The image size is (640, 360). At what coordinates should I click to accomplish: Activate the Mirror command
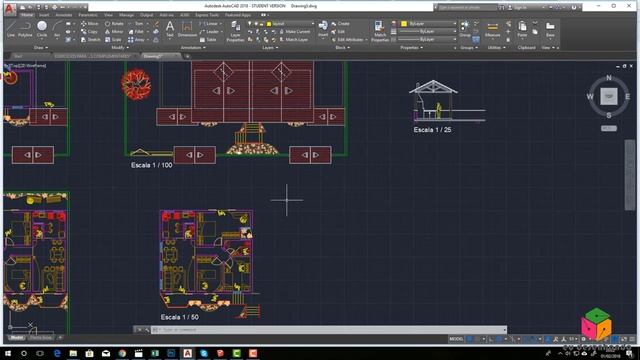point(114,31)
